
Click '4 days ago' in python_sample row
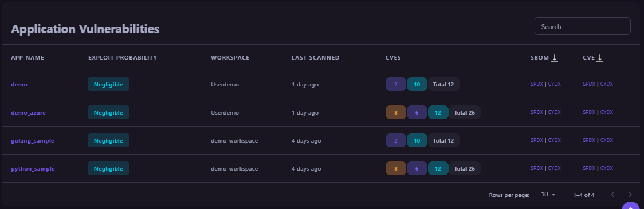pos(307,169)
